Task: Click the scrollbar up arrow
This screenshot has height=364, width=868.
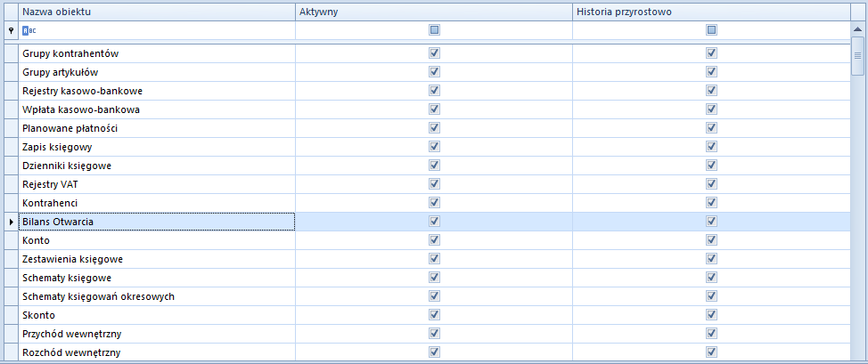Action: tap(857, 28)
